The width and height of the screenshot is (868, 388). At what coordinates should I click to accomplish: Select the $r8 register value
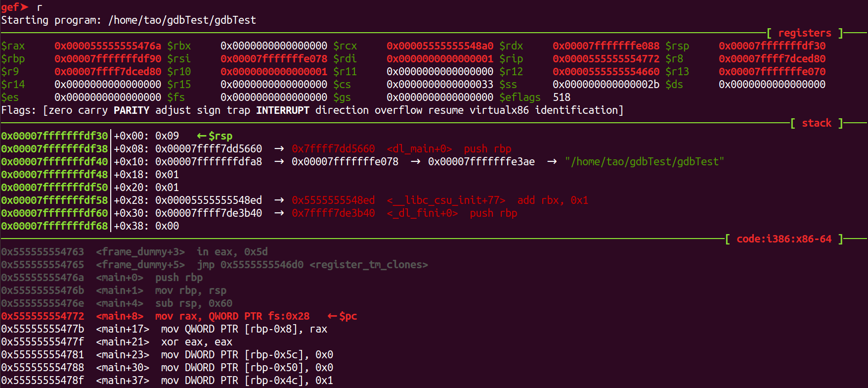click(772, 58)
